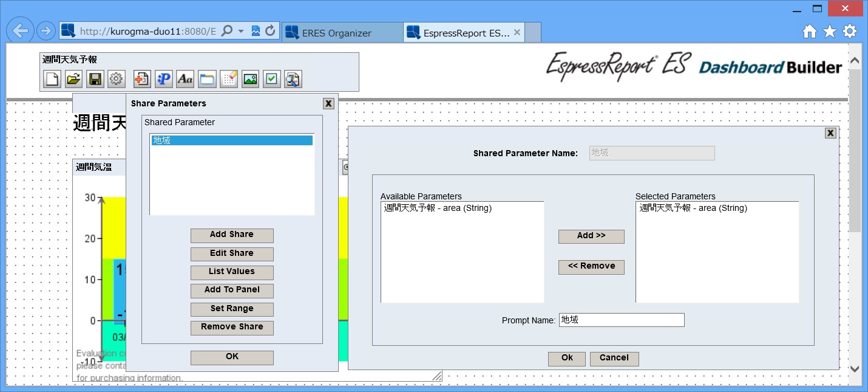This screenshot has height=392, width=868.
Task: Create a new dashboard with blank page icon
Action: pos(52,79)
